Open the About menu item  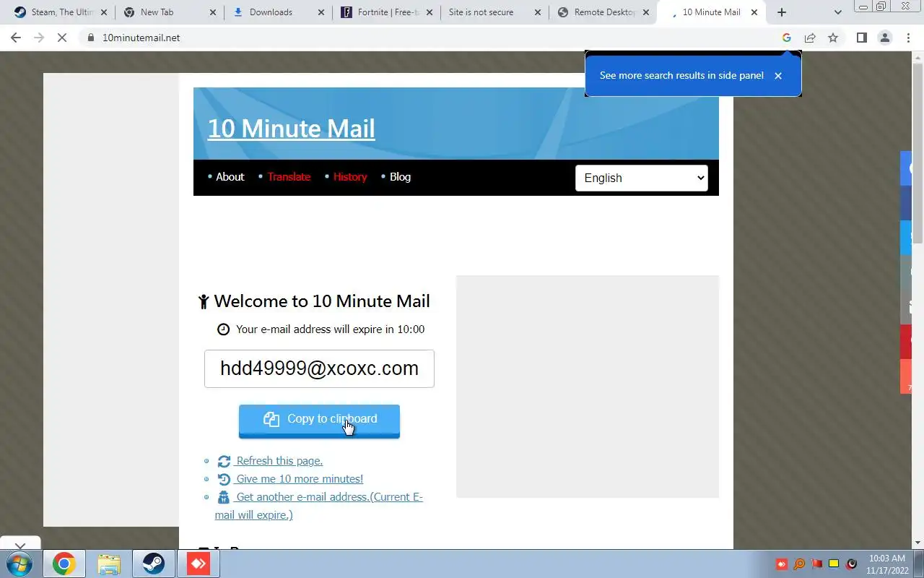pos(230,177)
